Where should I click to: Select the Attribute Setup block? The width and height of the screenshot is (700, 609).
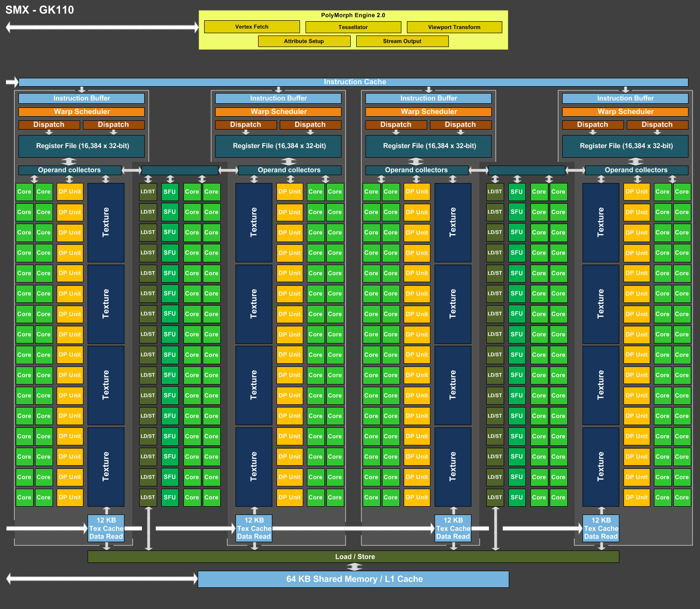coord(304,41)
